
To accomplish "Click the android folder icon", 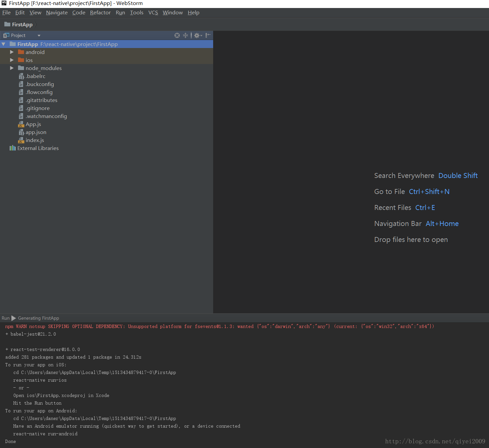I will (x=21, y=52).
